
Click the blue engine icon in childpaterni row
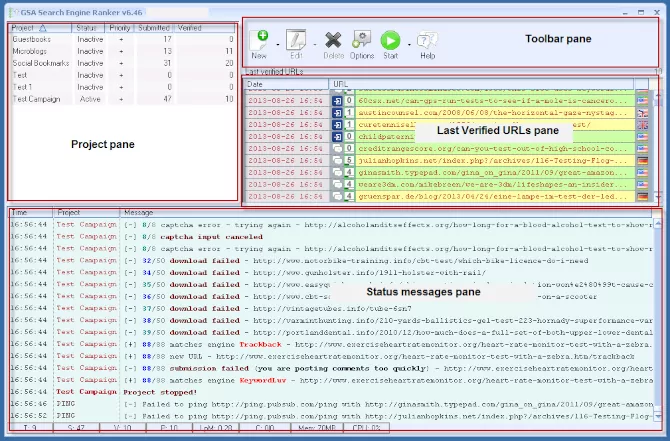pos(337,137)
